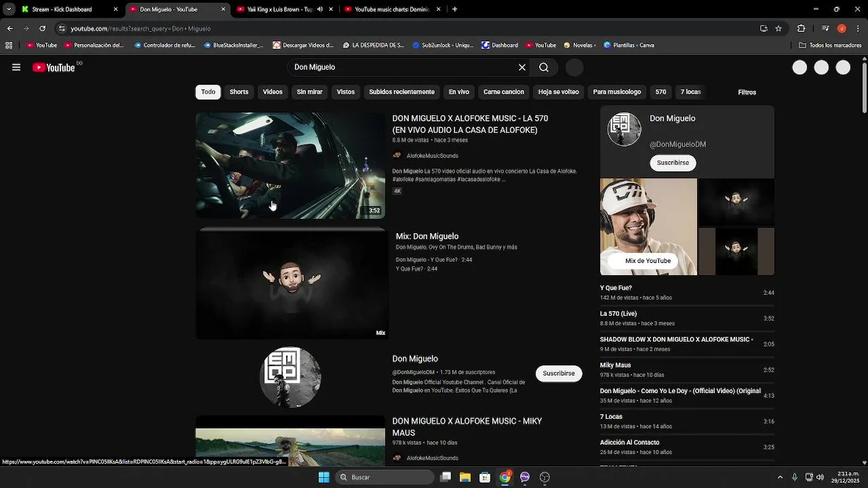Viewport: 868px width, 488px height.
Task: Open Task View from taskbar
Action: (446, 477)
